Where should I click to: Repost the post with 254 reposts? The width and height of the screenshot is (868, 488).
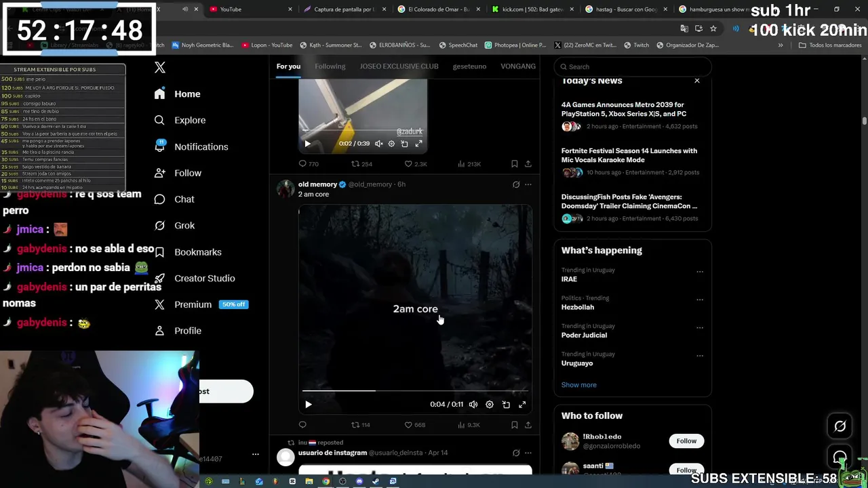click(x=361, y=164)
